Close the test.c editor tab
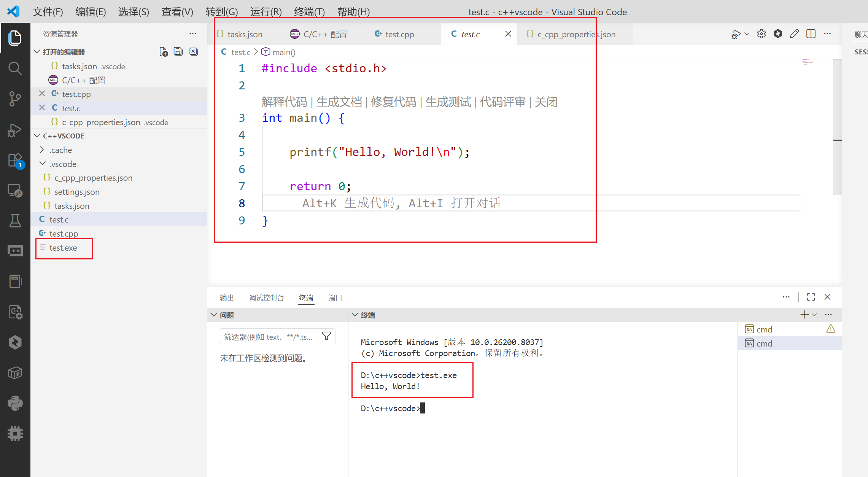This screenshot has width=868, height=477. pyautogui.click(x=508, y=34)
